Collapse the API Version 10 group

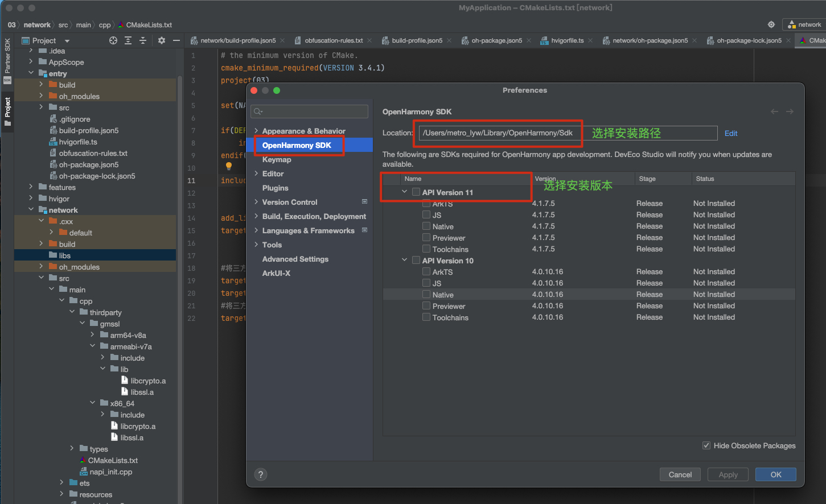[405, 261]
